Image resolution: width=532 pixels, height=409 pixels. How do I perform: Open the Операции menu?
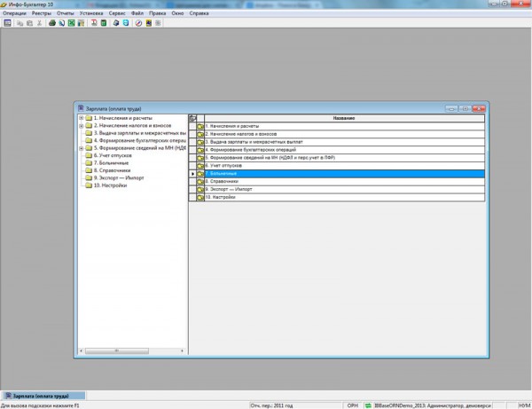(15, 13)
